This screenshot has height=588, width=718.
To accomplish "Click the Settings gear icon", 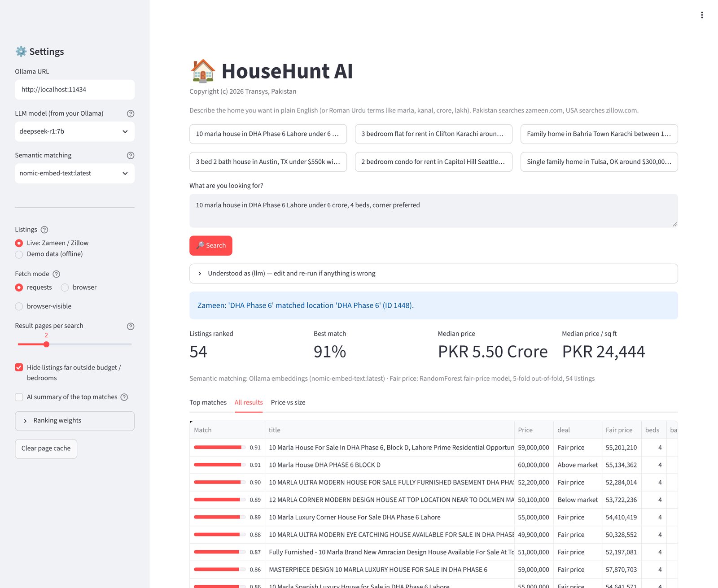I will [21, 51].
